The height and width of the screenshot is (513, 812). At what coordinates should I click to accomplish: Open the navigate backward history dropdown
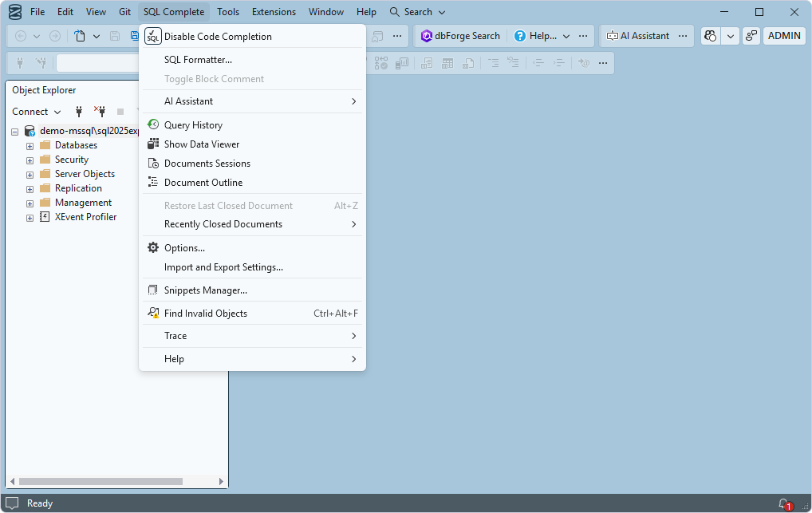click(36, 36)
